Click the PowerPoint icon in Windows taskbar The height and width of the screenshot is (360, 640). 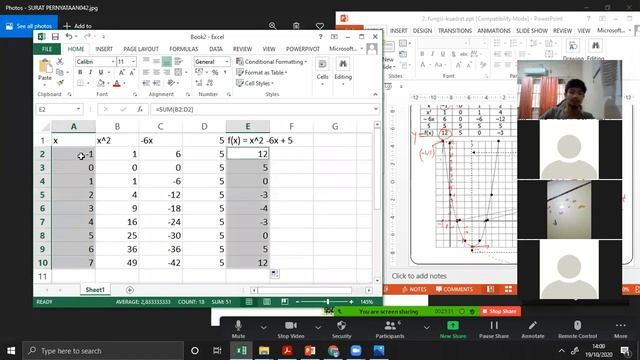pos(310,351)
